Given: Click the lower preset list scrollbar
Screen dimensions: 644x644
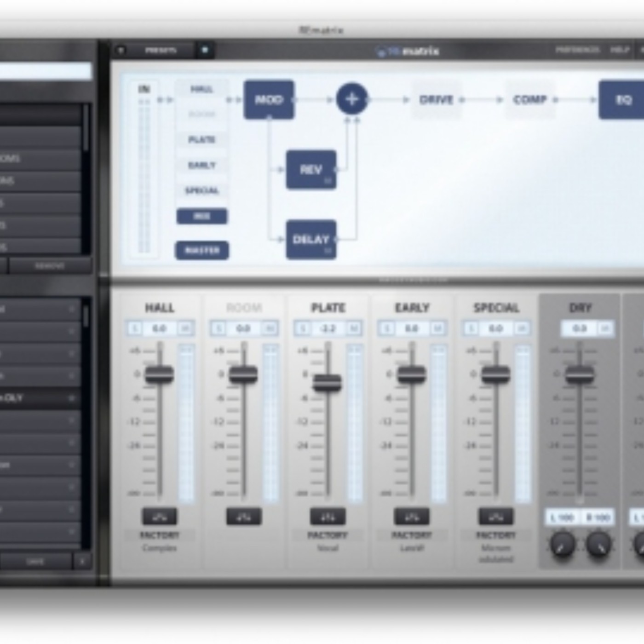Looking at the screenshot, I should pyautogui.click(x=86, y=316).
